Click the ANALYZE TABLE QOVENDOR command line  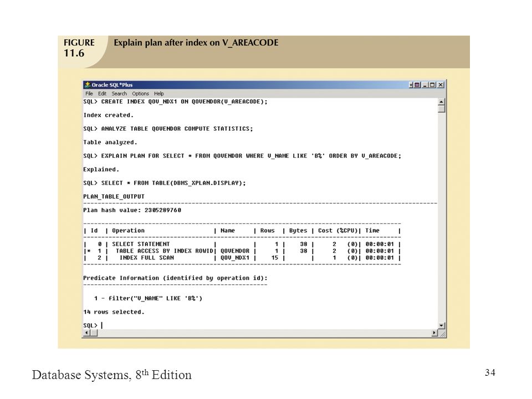coord(168,129)
